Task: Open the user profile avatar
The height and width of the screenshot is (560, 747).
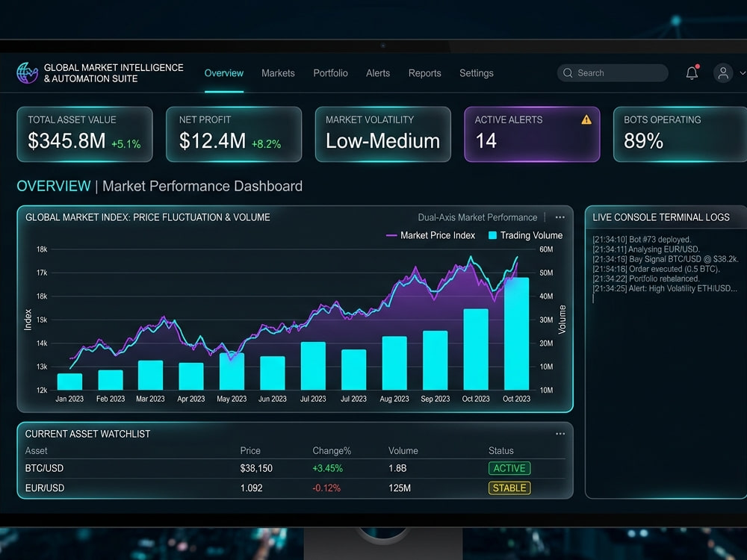Action: click(x=722, y=73)
